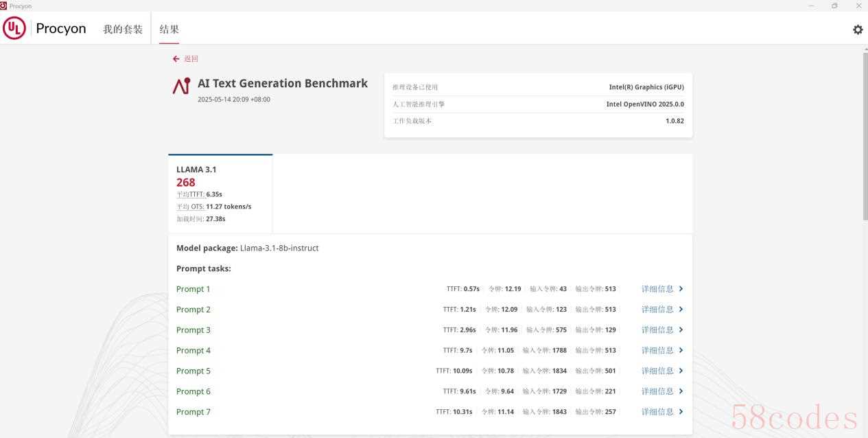
Task: Click the UL Procyon logo
Action: tap(45, 28)
